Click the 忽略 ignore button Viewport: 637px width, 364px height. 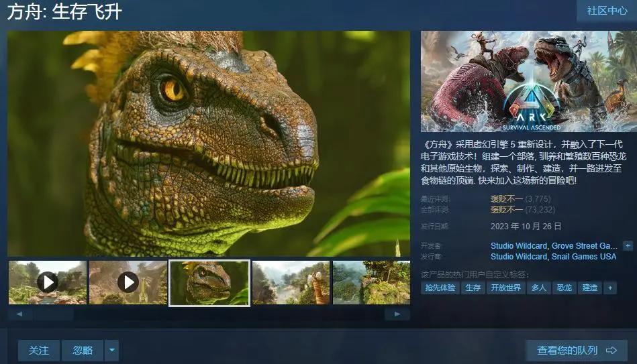click(x=83, y=350)
